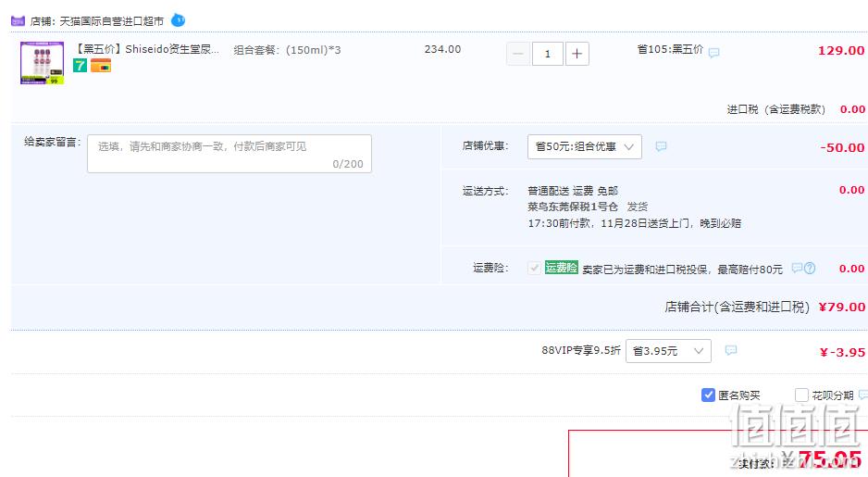The image size is (868, 477).
Task: Click the 普通配送 运费 免邮 shipping text
Action: (x=573, y=191)
